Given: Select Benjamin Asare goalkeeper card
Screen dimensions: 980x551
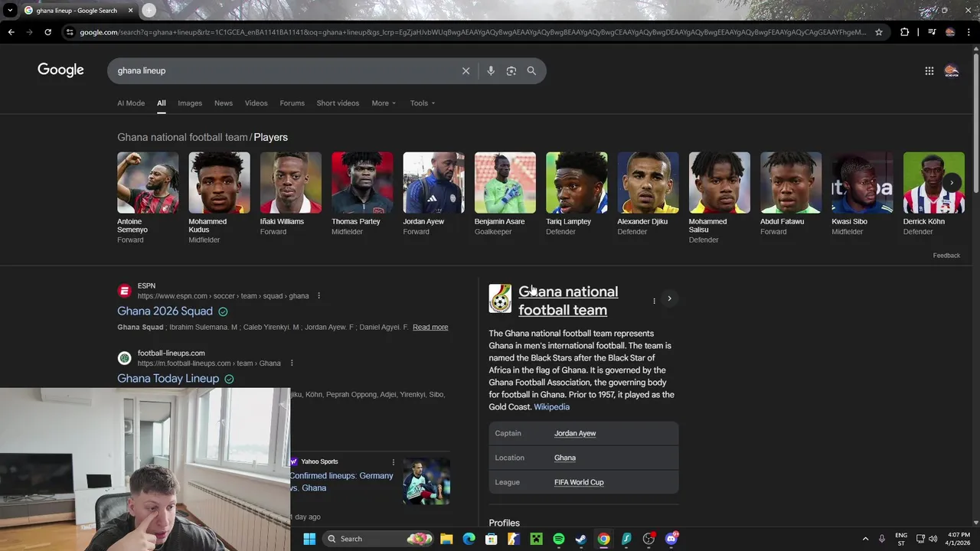Looking at the screenshot, I should [505, 194].
